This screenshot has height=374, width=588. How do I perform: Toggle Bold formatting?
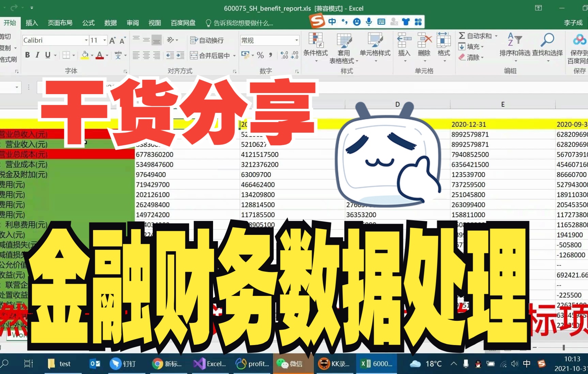point(27,55)
